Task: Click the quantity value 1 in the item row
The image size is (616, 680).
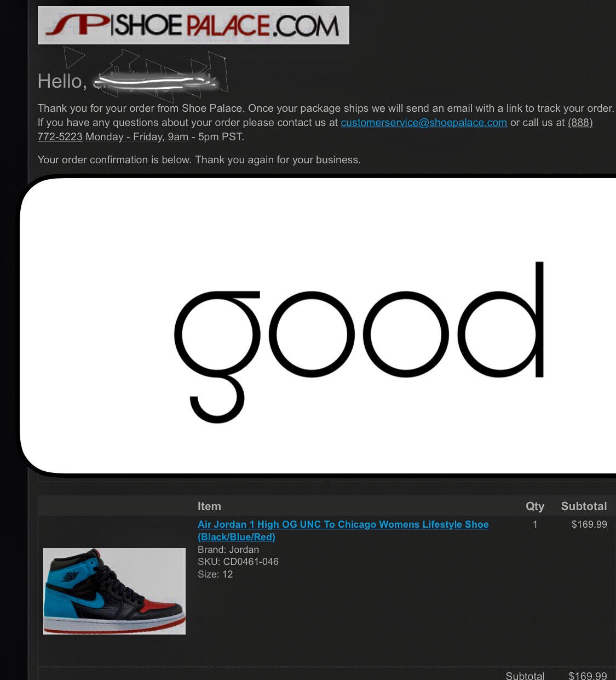Action: point(535,524)
